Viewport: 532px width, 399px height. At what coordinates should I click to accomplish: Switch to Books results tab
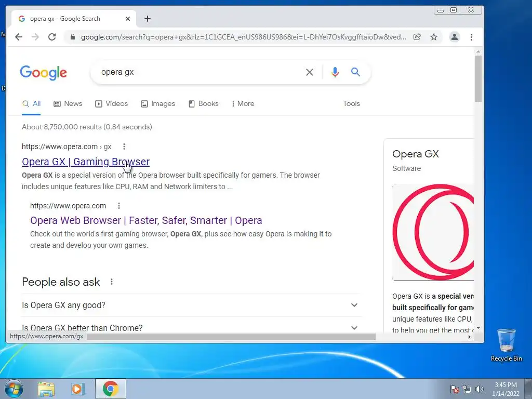click(x=204, y=104)
